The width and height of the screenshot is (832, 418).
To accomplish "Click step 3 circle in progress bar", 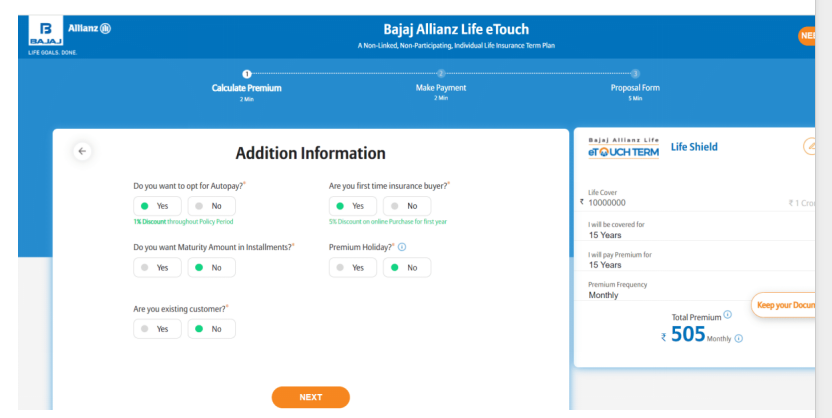I will [x=635, y=74].
